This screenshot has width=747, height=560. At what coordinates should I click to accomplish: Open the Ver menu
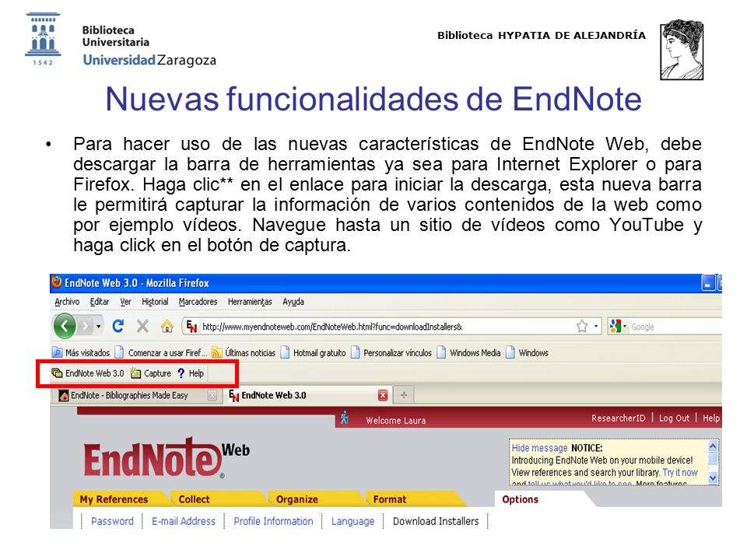click(x=125, y=302)
